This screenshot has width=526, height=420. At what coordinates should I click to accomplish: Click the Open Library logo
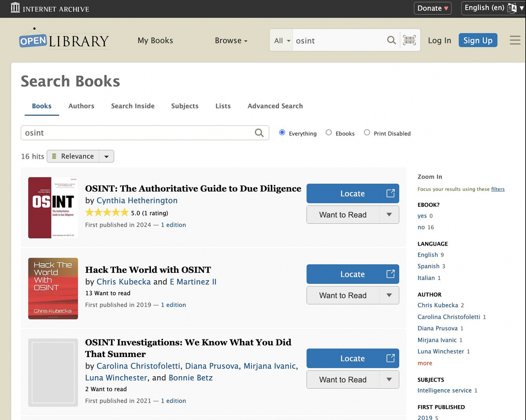(64, 39)
